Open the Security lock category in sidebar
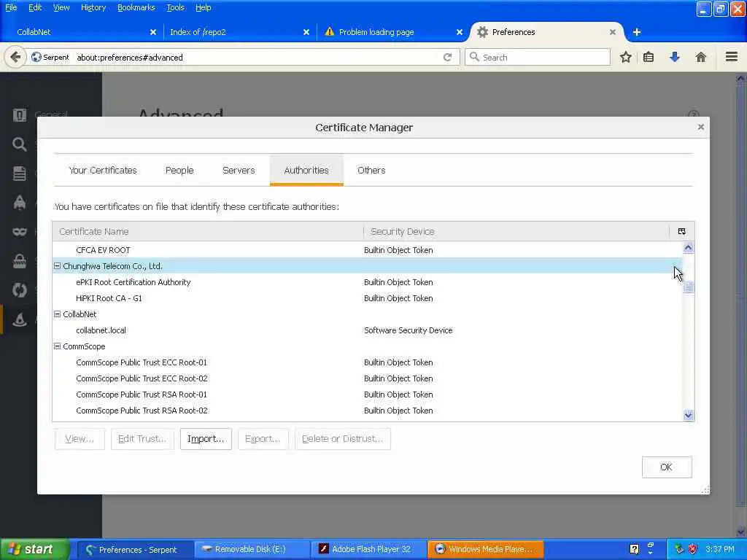Image resolution: width=747 pixels, height=560 pixels. pos(20,261)
